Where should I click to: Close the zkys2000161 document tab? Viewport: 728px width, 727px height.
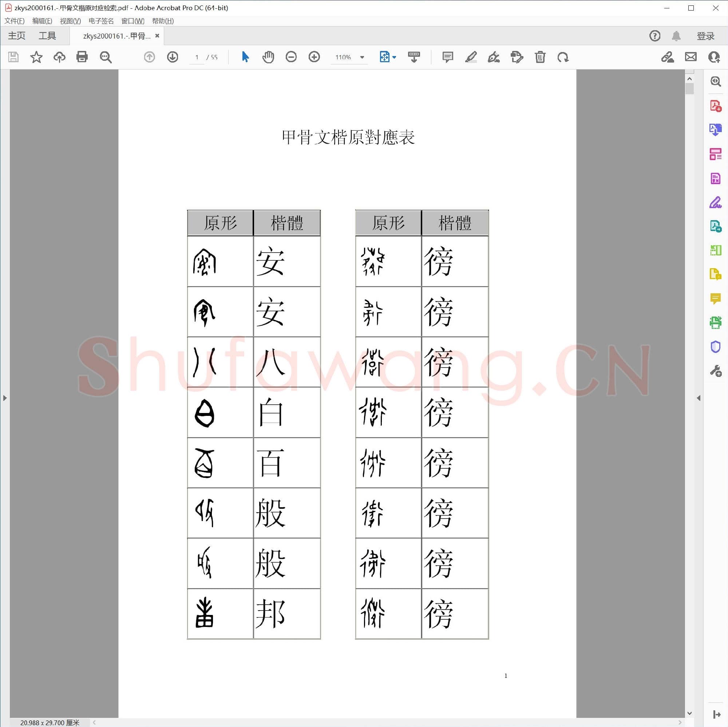[x=157, y=36]
